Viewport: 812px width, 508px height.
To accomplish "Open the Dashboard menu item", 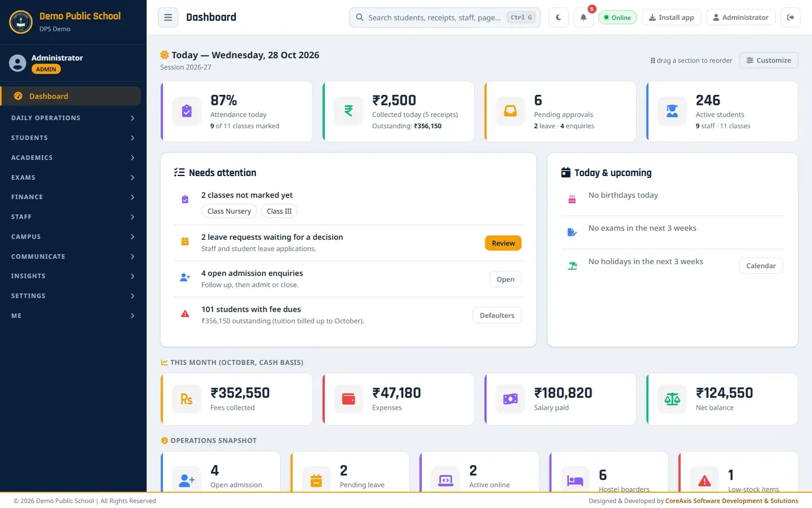I will point(71,96).
